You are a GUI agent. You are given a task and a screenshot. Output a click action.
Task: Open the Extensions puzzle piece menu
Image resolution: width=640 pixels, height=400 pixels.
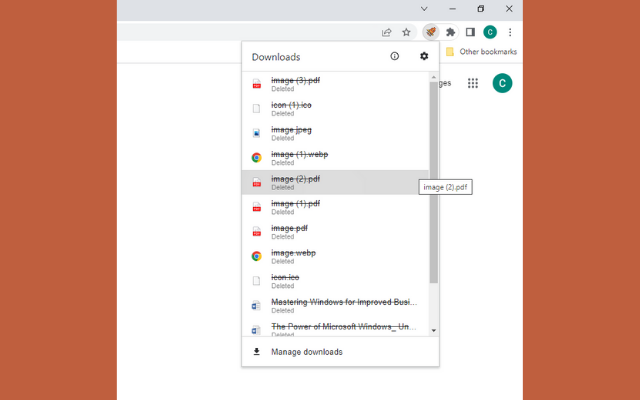pos(450,32)
